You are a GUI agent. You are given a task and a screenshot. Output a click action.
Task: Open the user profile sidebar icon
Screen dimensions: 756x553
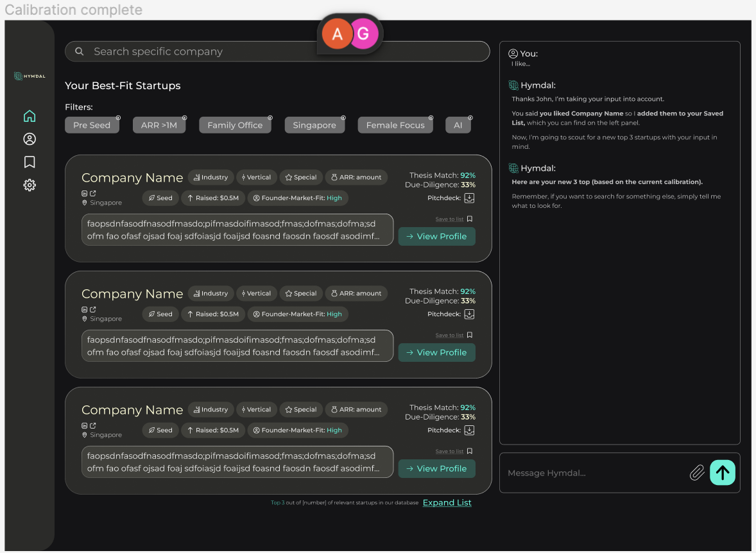(30, 139)
